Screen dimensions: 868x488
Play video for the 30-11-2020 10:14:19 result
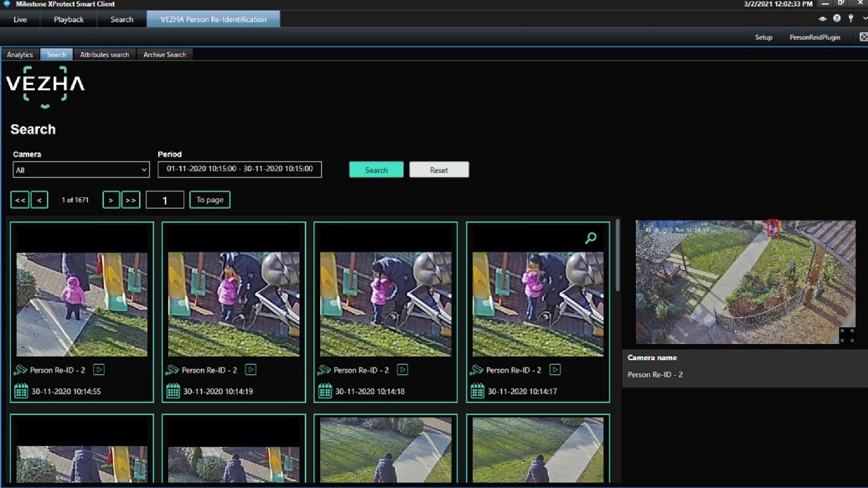point(251,370)
